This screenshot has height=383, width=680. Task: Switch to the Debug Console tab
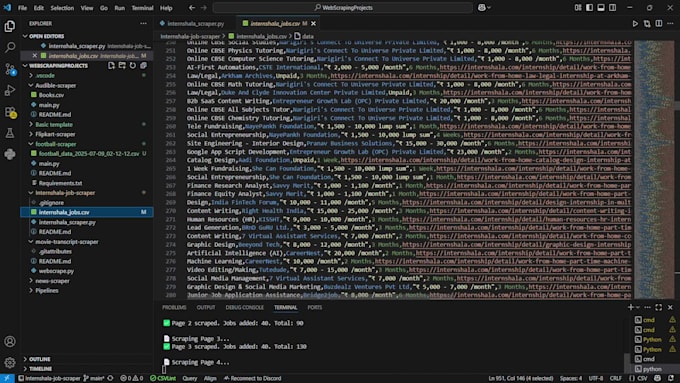coord(245,307)
